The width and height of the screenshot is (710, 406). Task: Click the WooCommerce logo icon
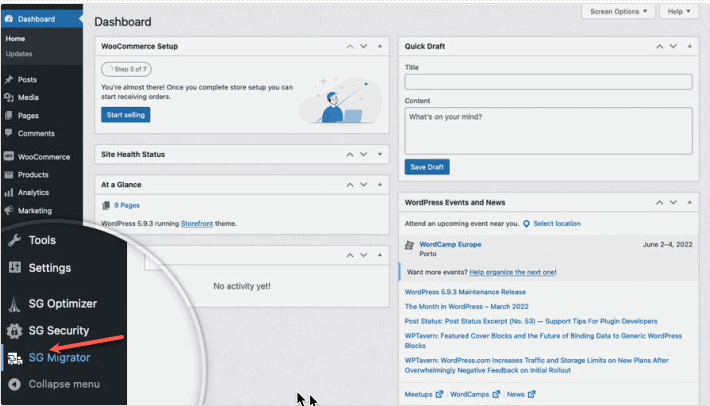9,157
